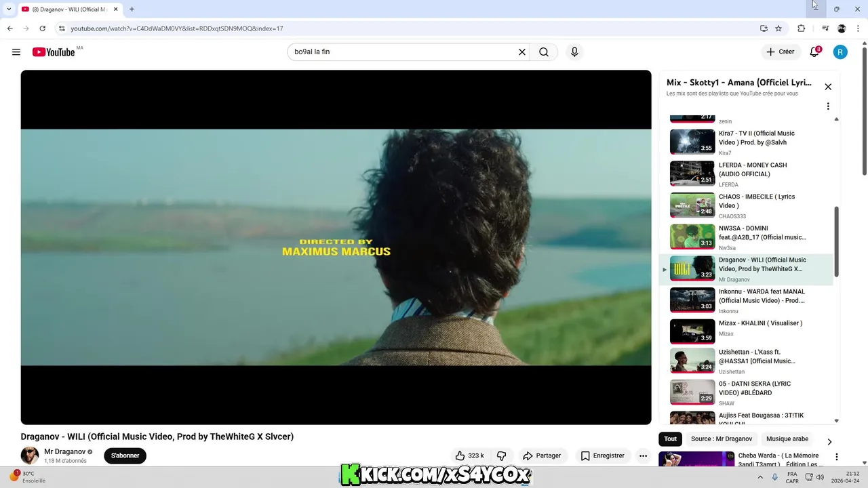Open the Créer button

click(780, 52)
